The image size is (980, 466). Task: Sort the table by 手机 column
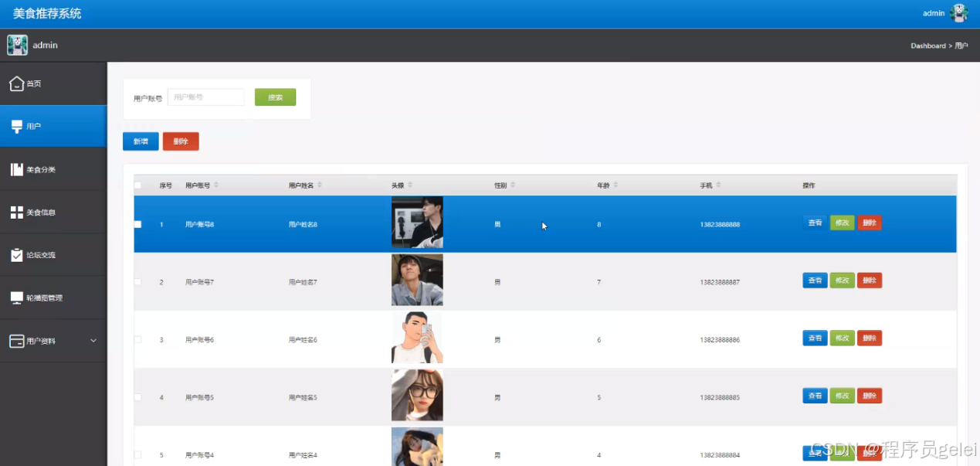[718, 185]
